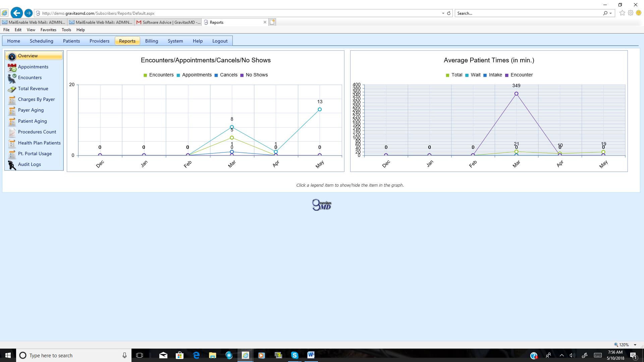Open the search provider dropdown arrow
This screenshot has height=362, width=644.
[611, 13]
